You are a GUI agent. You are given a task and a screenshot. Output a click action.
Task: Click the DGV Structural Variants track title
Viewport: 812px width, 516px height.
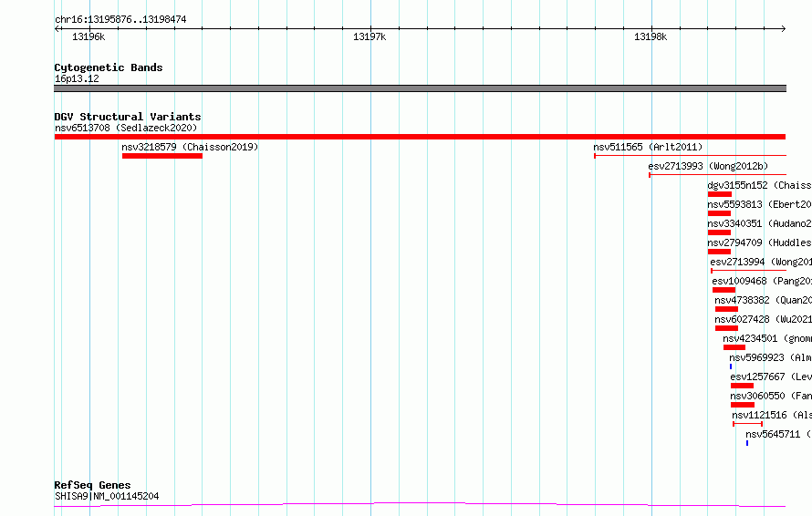tap(128, 117)
